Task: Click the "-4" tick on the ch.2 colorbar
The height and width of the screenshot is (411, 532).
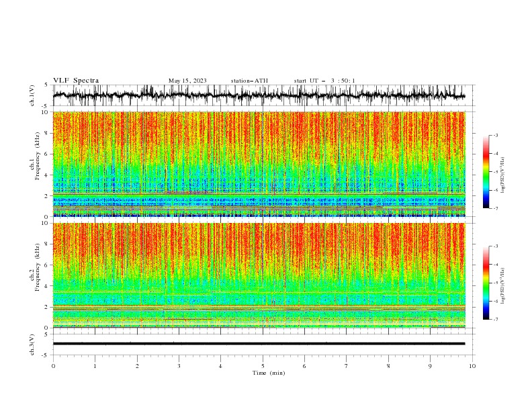Action: click(x=496, y=265)
